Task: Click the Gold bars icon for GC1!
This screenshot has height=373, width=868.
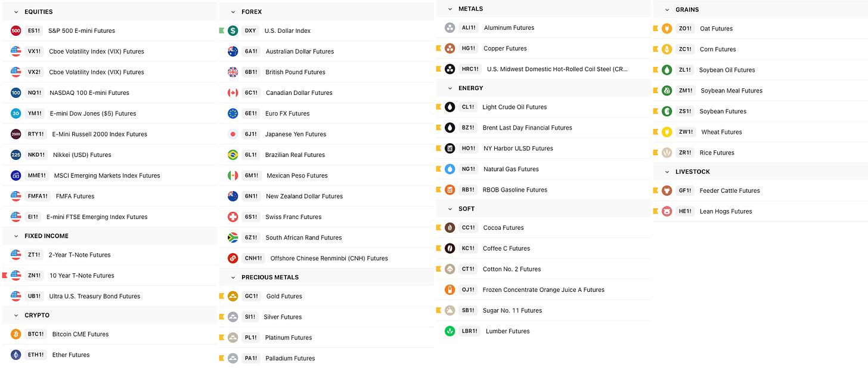Action: (x=233, y=296)
